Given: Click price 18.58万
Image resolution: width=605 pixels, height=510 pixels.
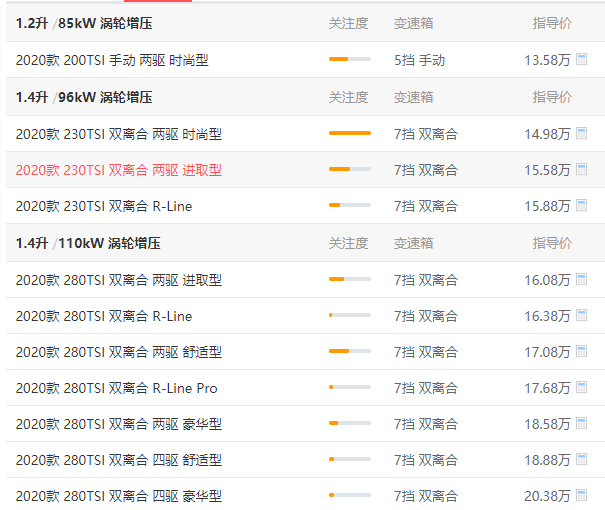Looking at the screenshot, I should click(547, 424).
